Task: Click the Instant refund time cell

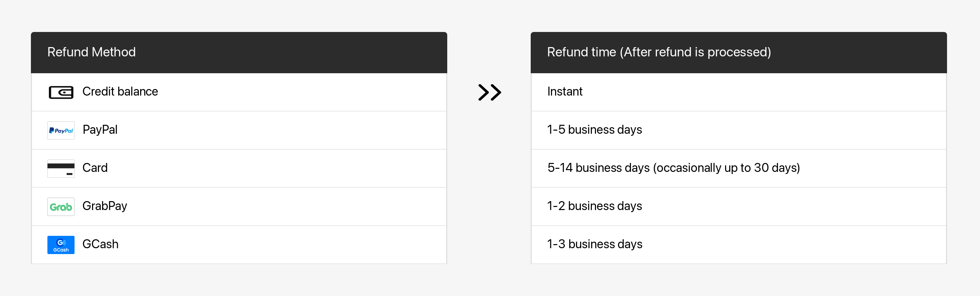Action: (x=565, y=91)
